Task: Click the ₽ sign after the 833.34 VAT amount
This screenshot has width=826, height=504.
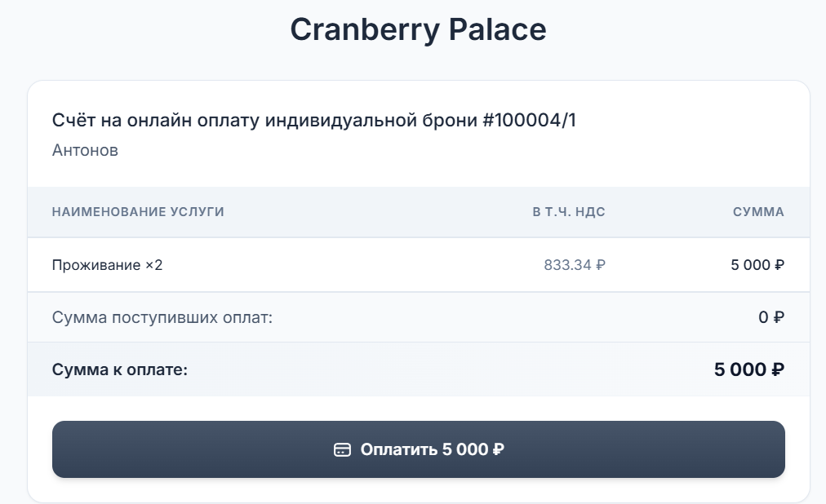Action: click(x=601, y=265)
